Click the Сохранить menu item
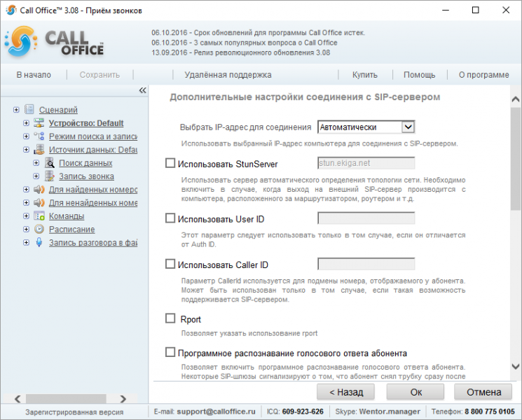522x420 pixels. click(99, 75)
